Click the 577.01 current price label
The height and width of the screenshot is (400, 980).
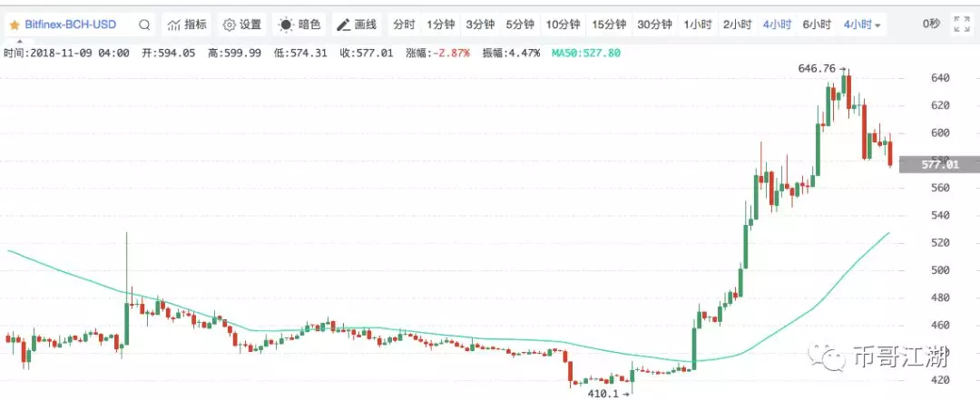tap(940, 164)
